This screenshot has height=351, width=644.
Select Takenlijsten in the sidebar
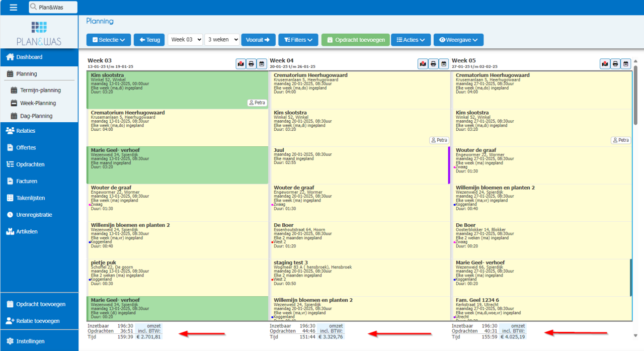39,198
